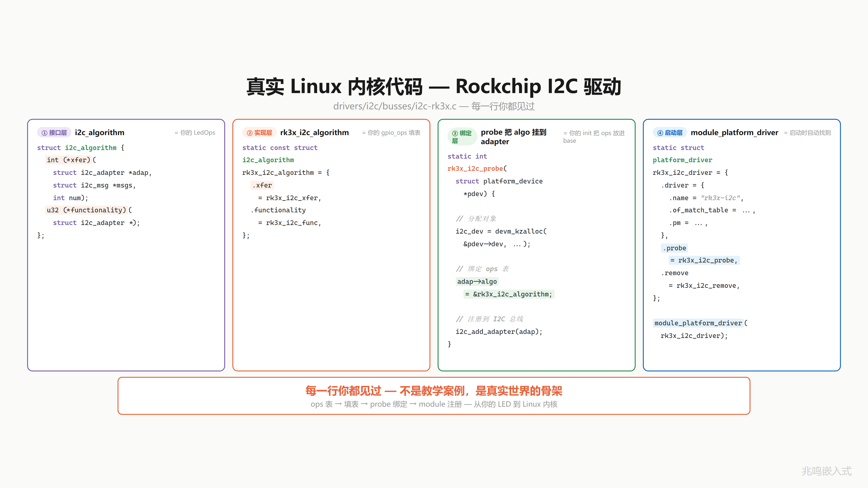The image size is (868, 488).
Task: Click line '.remove' in fourth card
Action: [675, 273]
